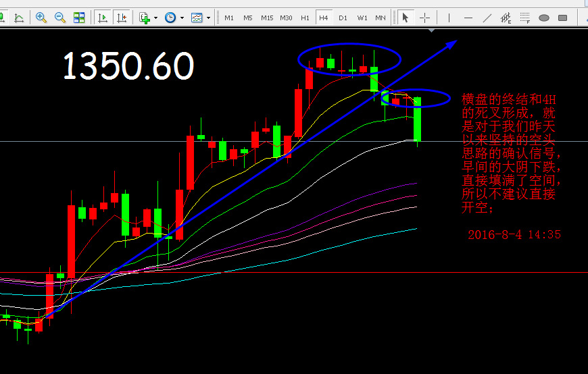Click the 2016-8-4 14:35 timestamp text
Image resolution: width=588 pixels, height=374 pixels.
point(514,234)
